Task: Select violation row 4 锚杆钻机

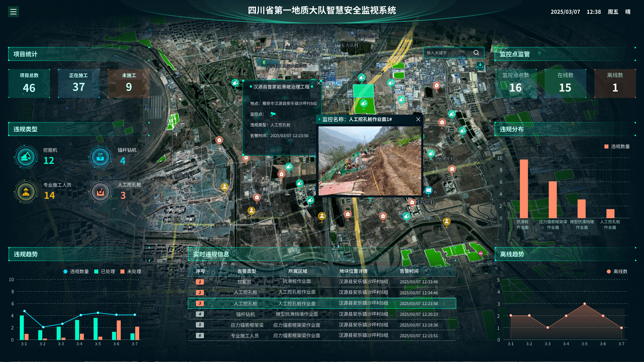Action: point(322,314)
